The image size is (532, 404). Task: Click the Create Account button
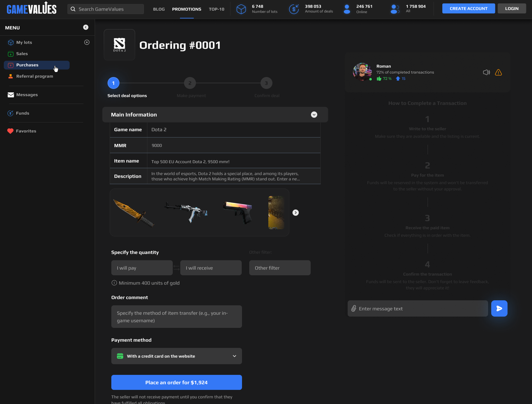pyautogui.click(x=468, y=9)
